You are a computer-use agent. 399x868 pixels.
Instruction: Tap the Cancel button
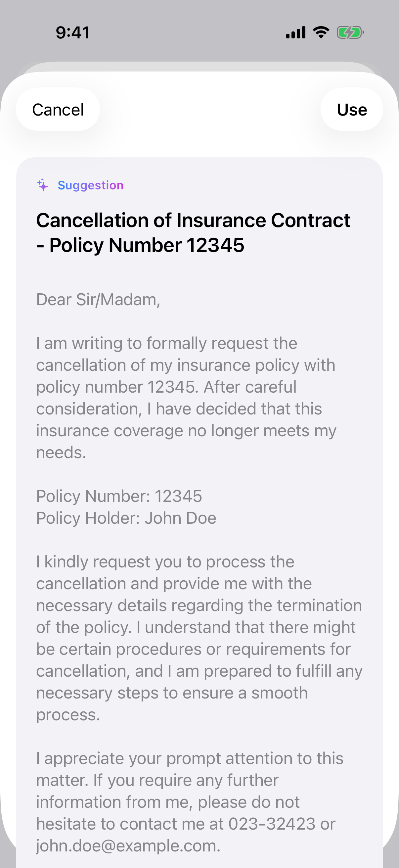point(58,110)
